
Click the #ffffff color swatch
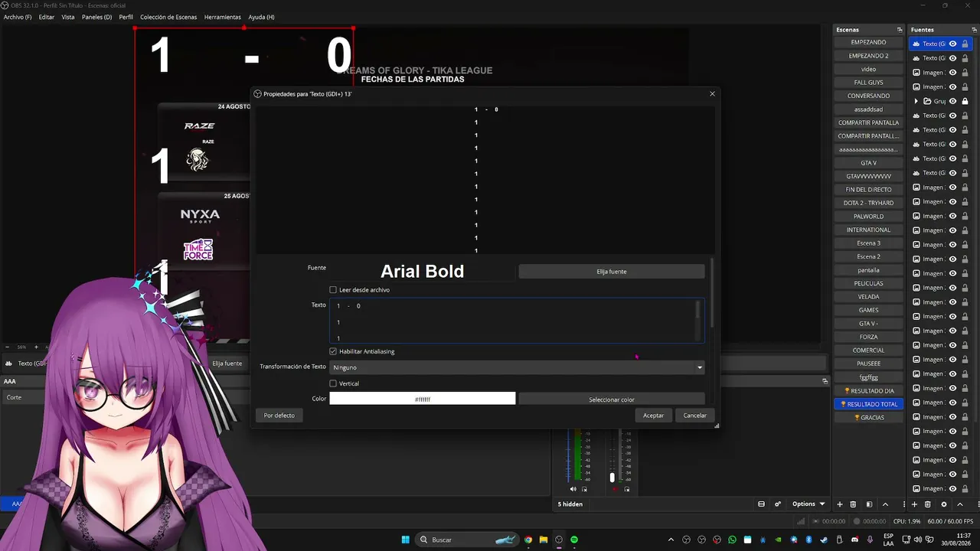point(423,399)
